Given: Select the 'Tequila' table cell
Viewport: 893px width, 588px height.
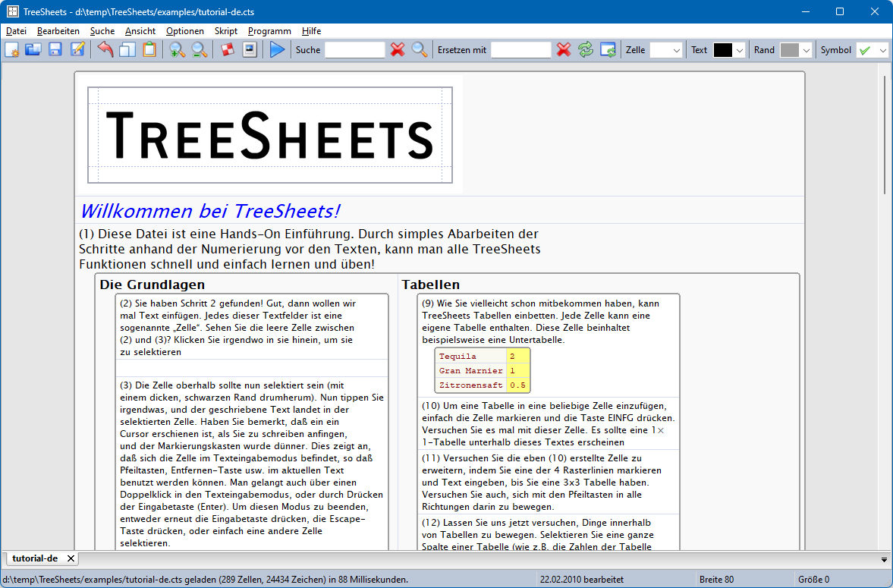Looking at the screenshot, I should [x=471, y=356].
